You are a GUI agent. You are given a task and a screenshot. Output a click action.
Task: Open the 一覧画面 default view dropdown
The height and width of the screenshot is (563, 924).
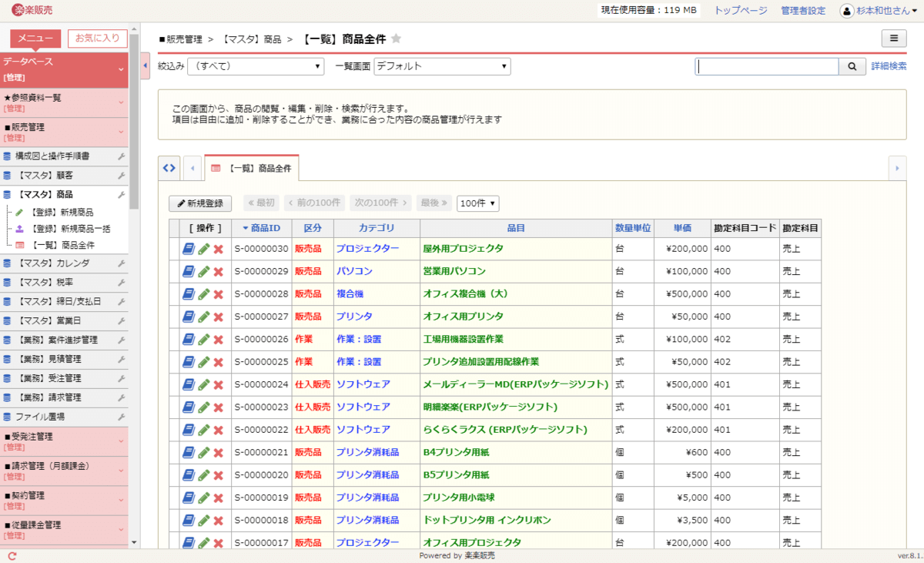(x=442, y=67)
